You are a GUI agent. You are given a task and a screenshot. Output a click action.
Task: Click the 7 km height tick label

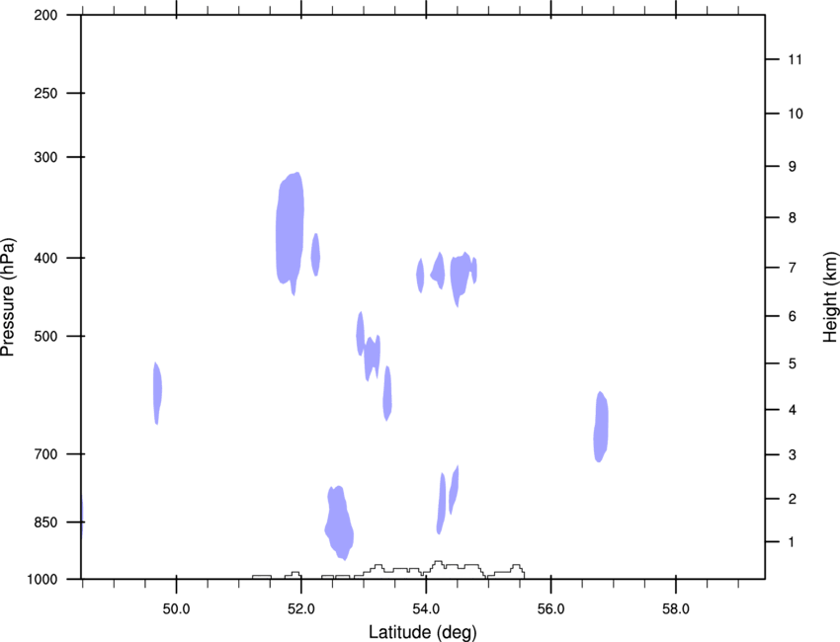click(x=793, y=268)
